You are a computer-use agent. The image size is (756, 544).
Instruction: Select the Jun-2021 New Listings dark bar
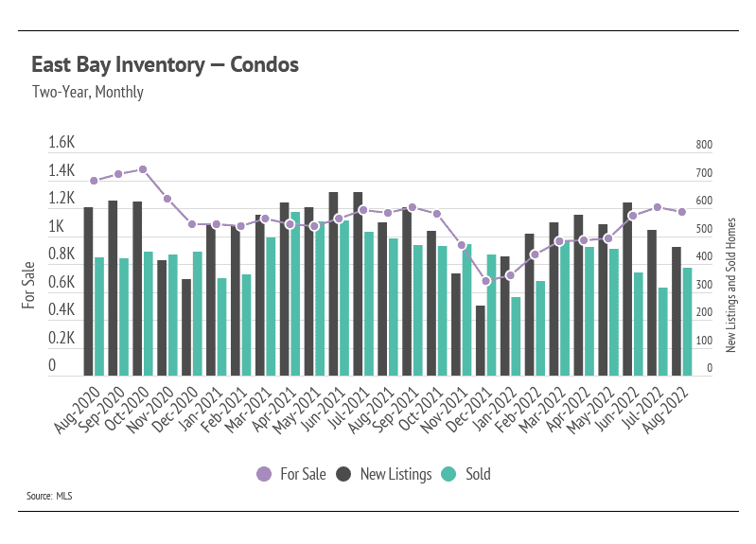(334, 284)
